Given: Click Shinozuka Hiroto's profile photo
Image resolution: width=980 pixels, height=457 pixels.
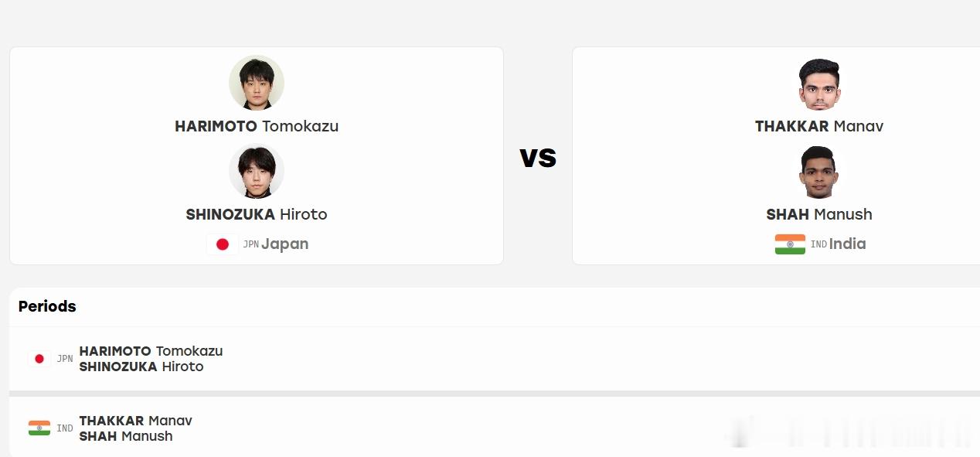Looking at the screenshot, I should (257, 171).
